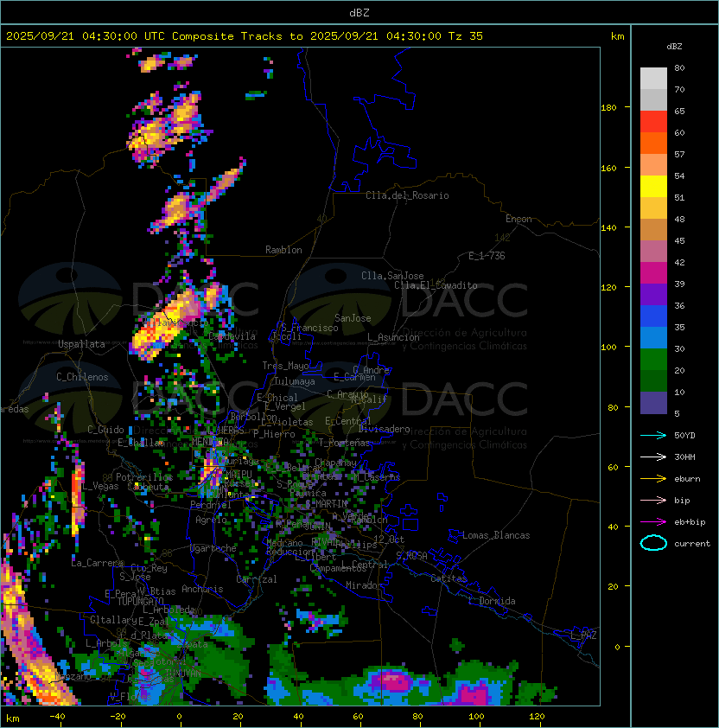The width and height of the screenshot is (719, 728).
Task: Click the '50YD' legend label
Action: pos(684,435)
